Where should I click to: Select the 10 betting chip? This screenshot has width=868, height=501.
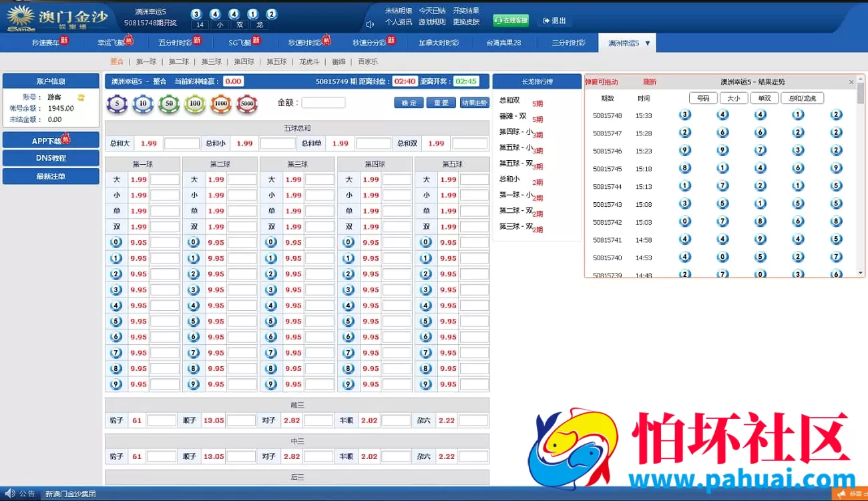pyautogui.click(x=142, y=104)
